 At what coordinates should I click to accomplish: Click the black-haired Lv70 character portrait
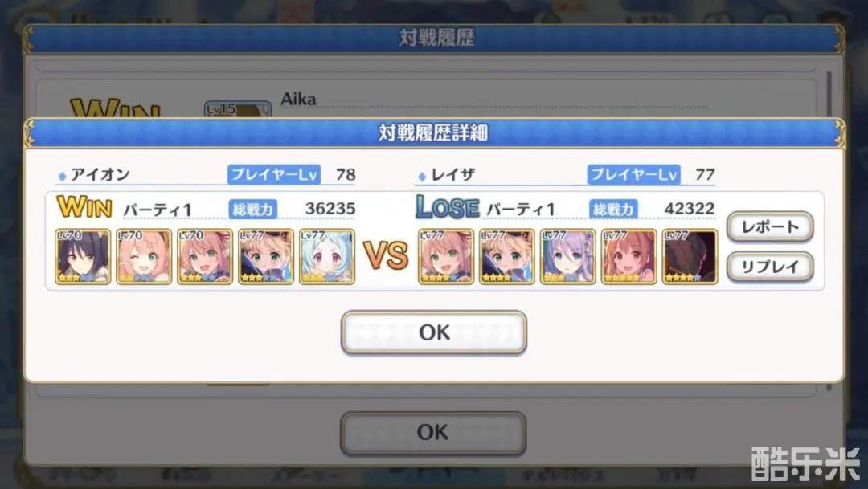tap(83, 257)
